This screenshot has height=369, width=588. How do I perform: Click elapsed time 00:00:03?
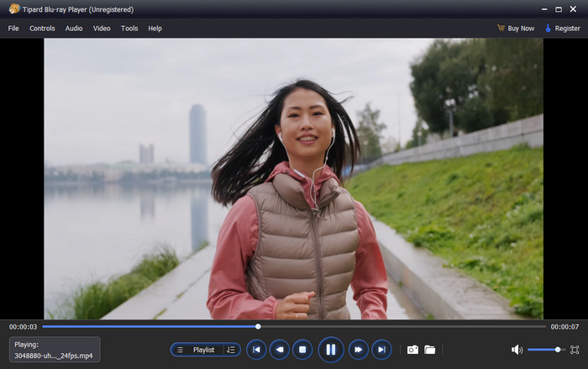pos(24,327)
